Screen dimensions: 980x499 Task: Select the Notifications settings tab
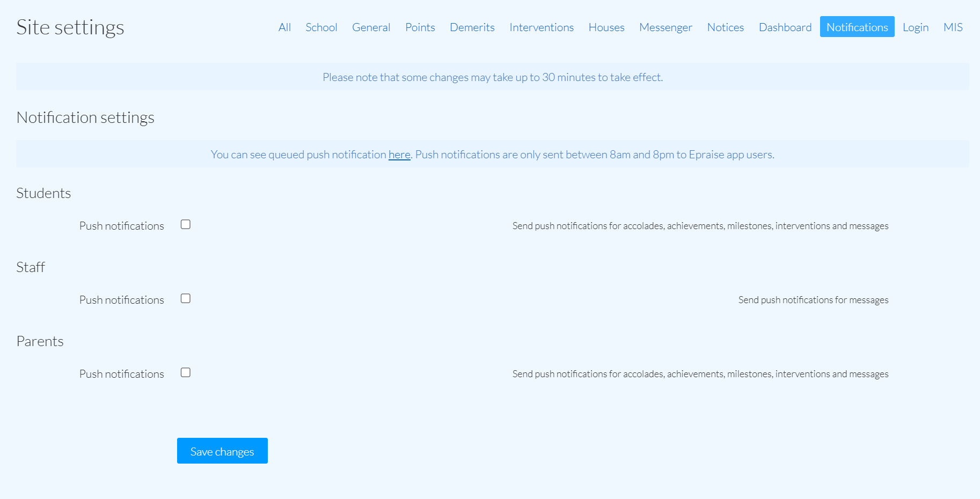(x=857, y=27)
